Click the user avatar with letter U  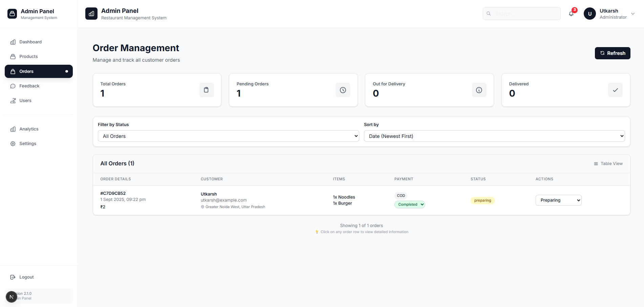(589, 14)
